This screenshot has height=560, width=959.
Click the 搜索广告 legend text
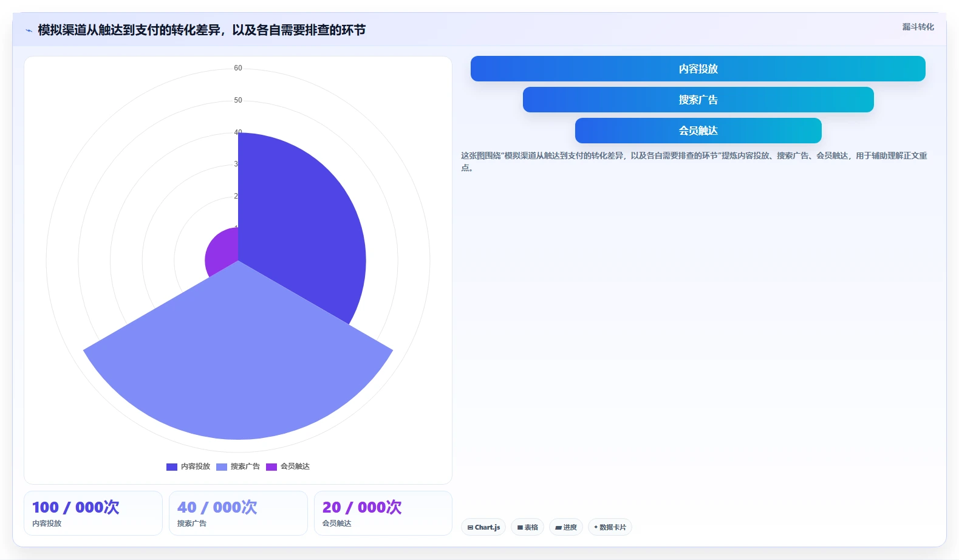click(245, 466)
